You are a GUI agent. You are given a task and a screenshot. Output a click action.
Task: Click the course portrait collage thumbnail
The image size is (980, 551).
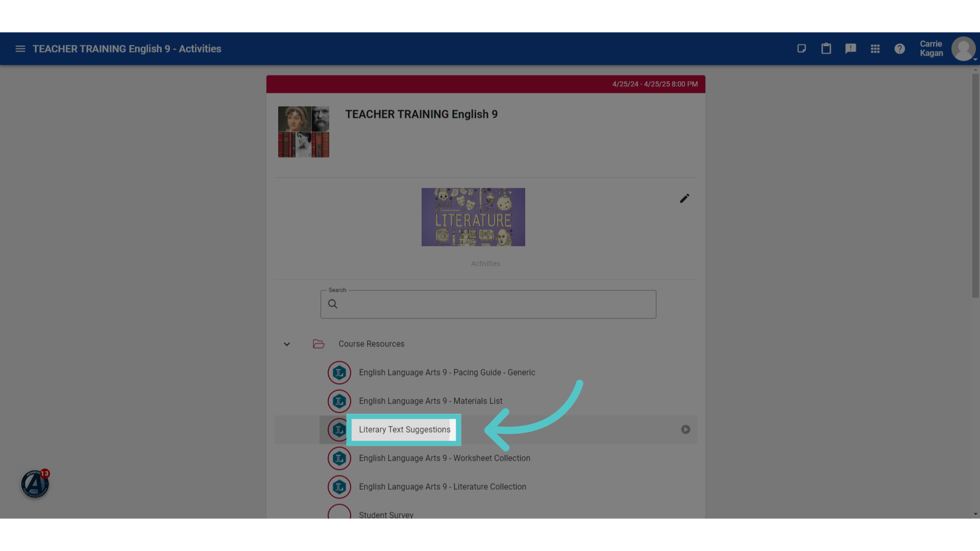click(x=304, y=132)
